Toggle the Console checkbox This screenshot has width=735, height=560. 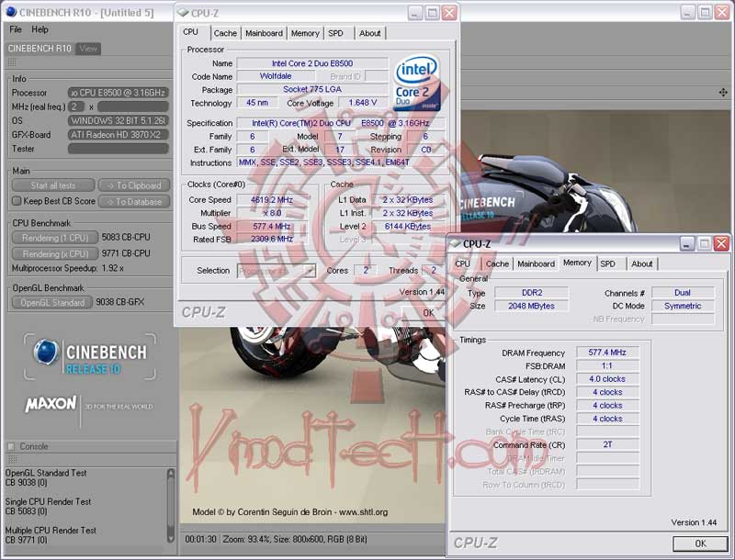click(11, 447)
